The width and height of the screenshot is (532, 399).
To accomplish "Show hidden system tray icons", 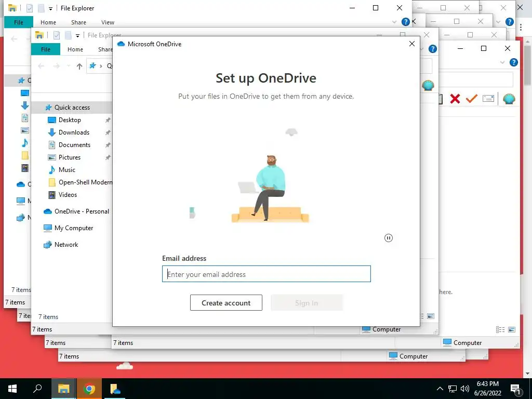I will click(440, 389).
